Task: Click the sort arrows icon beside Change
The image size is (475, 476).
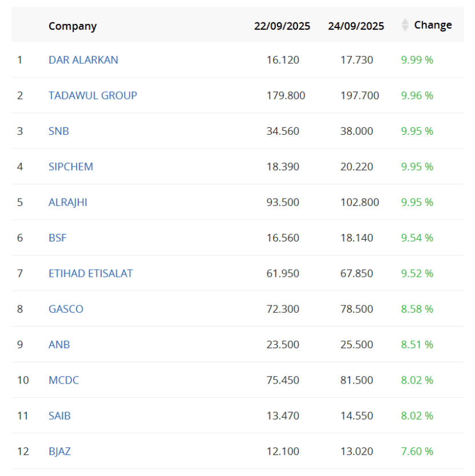Action: pos(405,25)
